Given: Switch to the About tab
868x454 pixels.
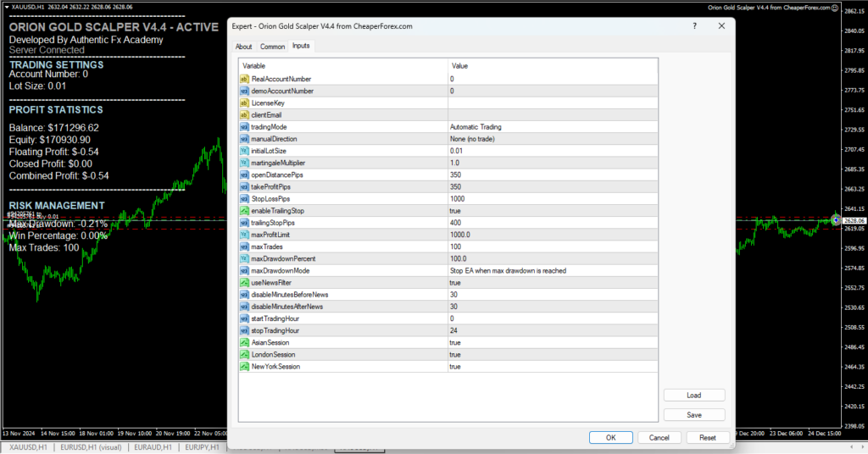Looking at the screenshot, I should click(x=243, y=47).
